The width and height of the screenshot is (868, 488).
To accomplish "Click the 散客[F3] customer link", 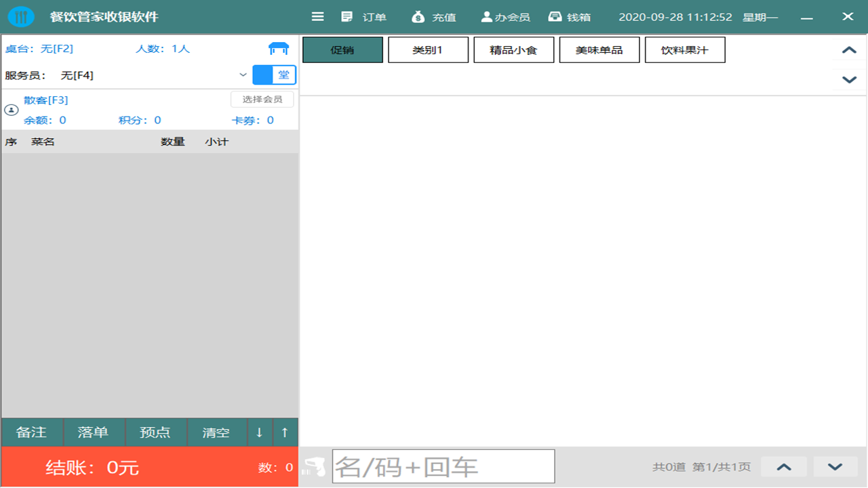I will point(45,100).
